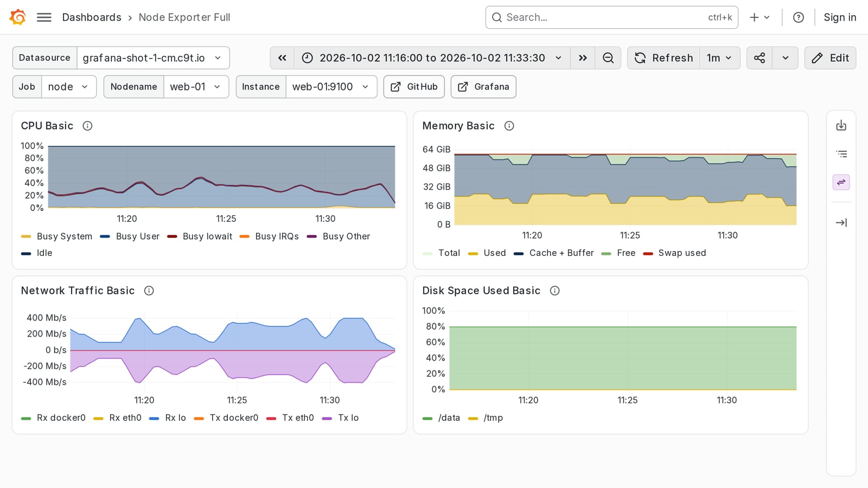Viewport: 868px width, 488px height.
Task: Click the Tx lo purple color swatch
Action: coord(327,418)
